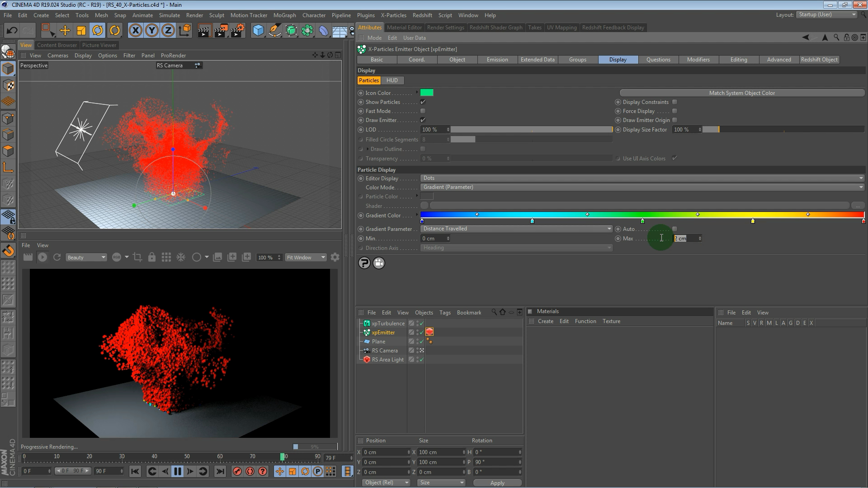The width and height of the screenshot is (868, 488).
Task: Click the X-Particles video tutorial icon
Action: coord(379,263)
